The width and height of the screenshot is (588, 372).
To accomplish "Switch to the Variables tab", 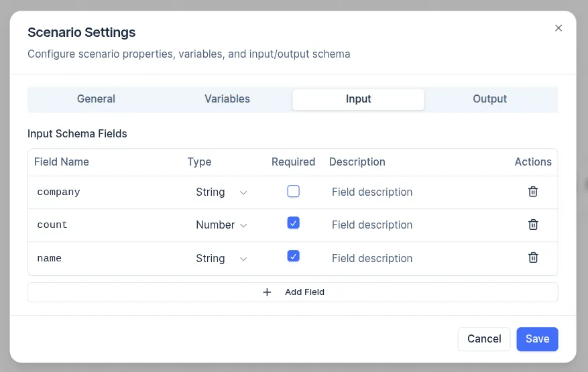I will tap(227, 99).
